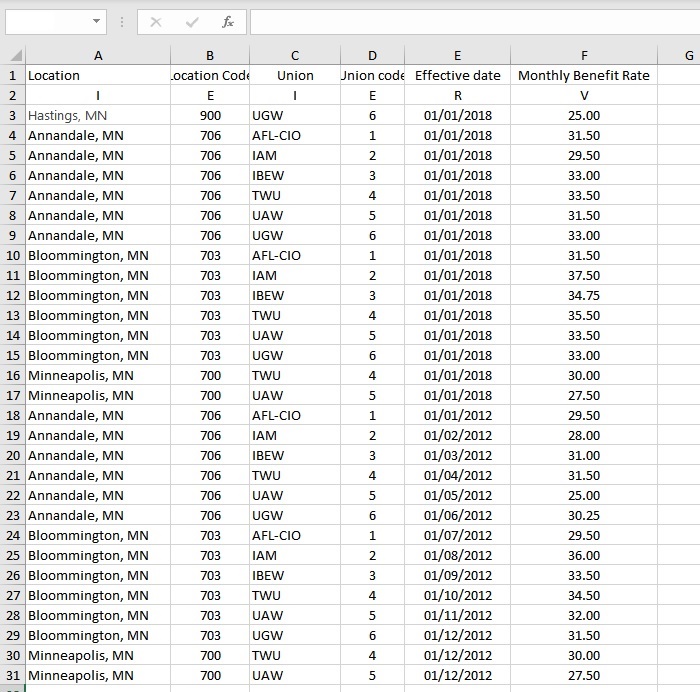700x692 pixels.
Task: Click the Effective date header cell
Action: [x=457, y=76]
